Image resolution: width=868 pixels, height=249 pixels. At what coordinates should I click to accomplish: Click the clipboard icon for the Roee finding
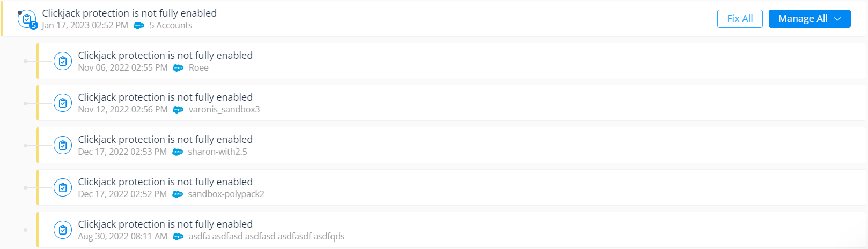63,61
